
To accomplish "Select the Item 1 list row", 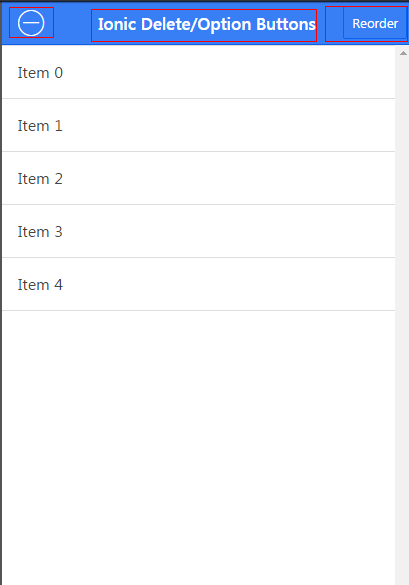I will [199, 125].
